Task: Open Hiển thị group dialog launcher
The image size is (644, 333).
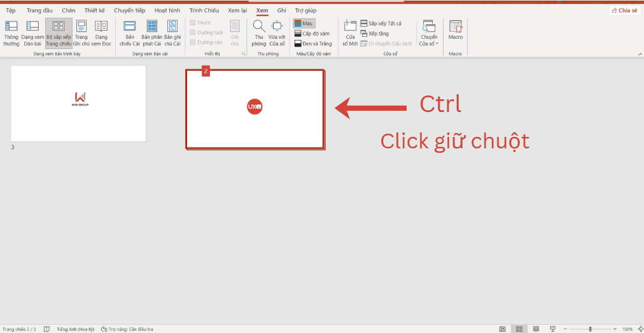Action: tap(244, 54)
